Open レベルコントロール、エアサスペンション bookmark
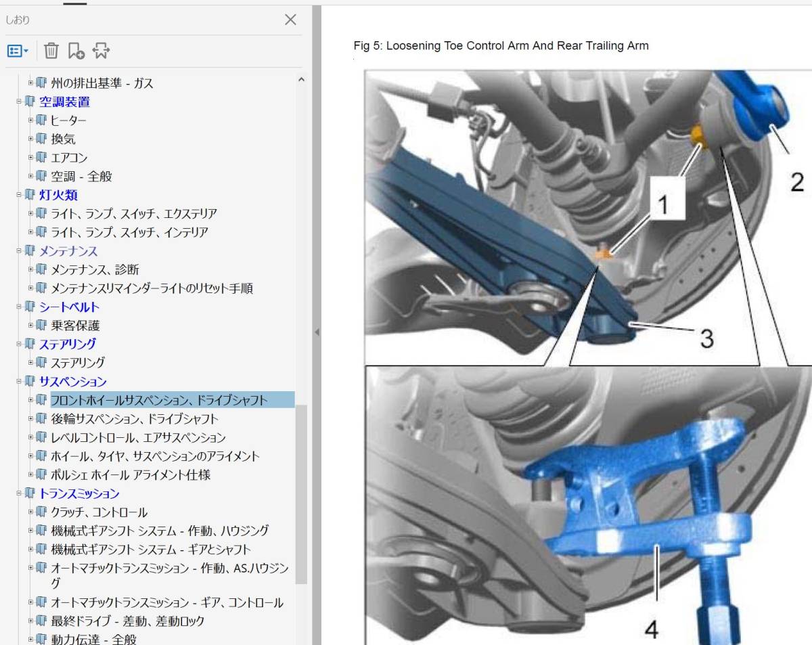This screenshot has width=812, height=645. coord(139,437)
